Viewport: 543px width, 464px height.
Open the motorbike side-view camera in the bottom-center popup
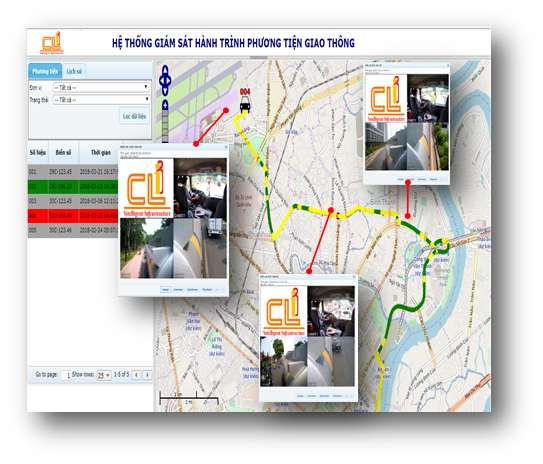(331, 362)
